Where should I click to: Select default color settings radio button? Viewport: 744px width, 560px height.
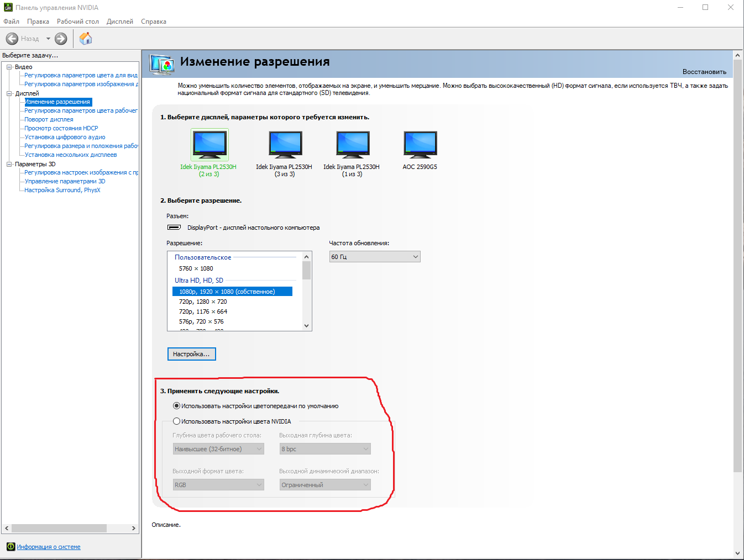point(176,405)
